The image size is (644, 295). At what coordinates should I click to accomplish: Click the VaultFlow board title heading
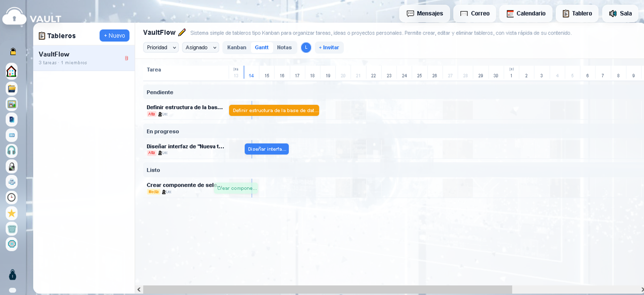(x=159, y=32)
